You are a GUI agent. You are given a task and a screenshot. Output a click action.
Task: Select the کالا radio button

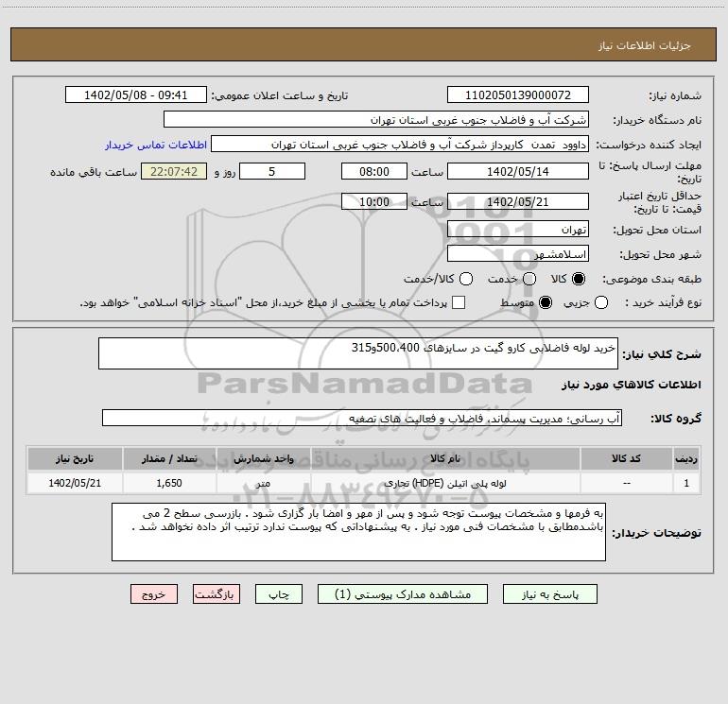click(579, 279)
